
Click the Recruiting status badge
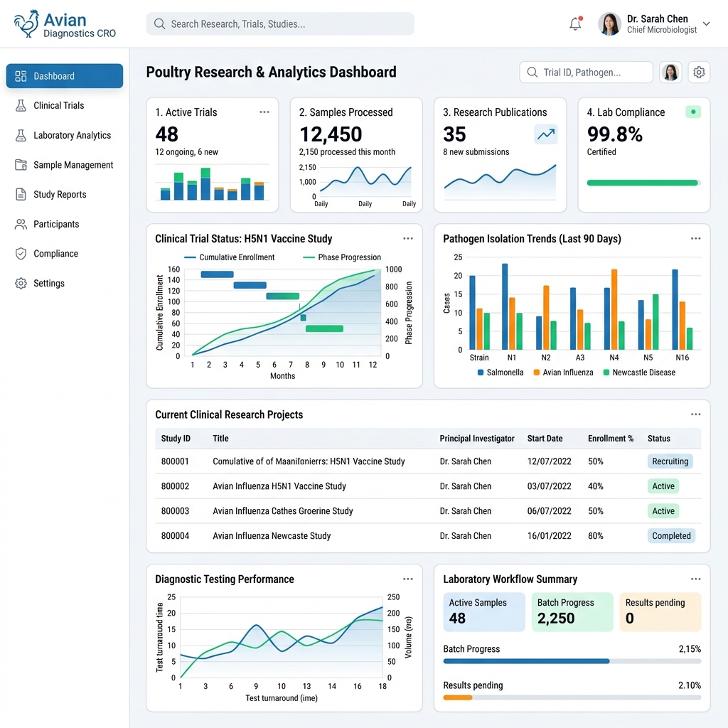[670, 461]
